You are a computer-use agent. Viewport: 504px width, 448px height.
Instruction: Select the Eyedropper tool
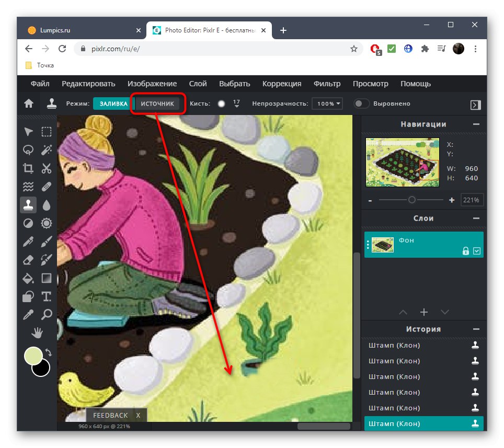click(28, 314)
